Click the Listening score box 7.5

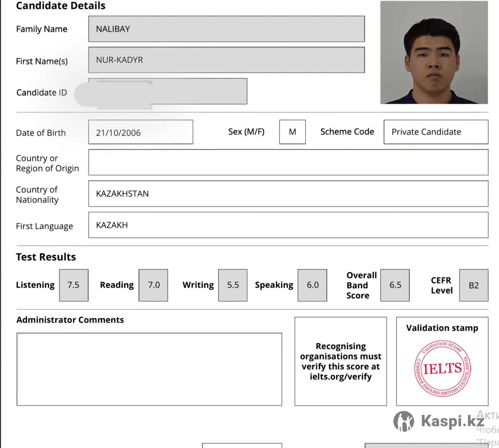point(74,285)
